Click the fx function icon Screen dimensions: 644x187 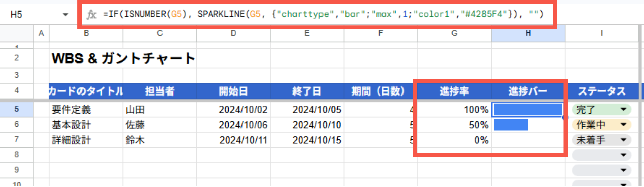pyautogui.click(x=92, y=15)
